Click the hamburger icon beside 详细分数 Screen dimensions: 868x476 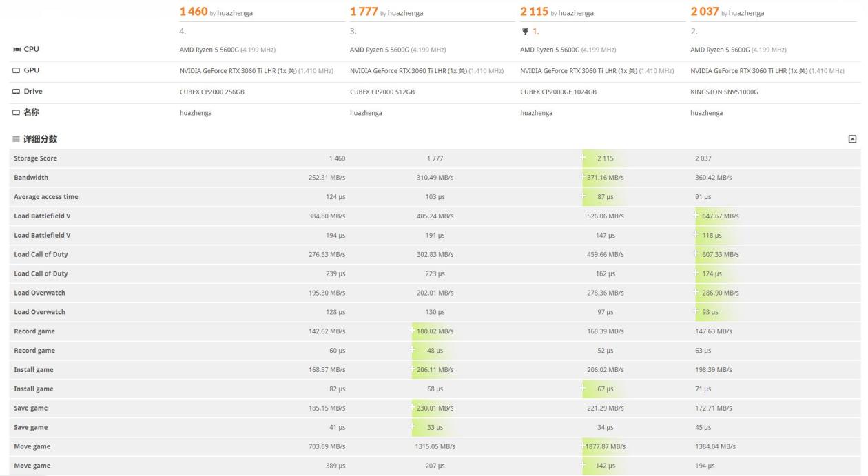point(17,139)
